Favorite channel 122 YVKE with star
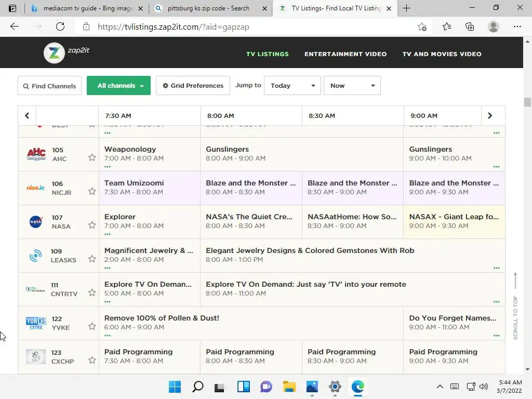 pos(92,326)
